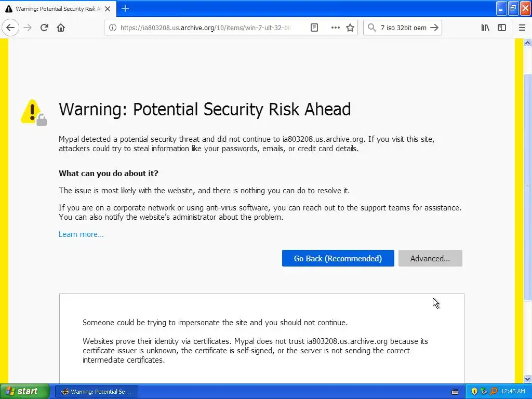The height and width of the screenshot is (399, 532).
Task: Open a new tab with plus button
Action: [x=125, y=8]
